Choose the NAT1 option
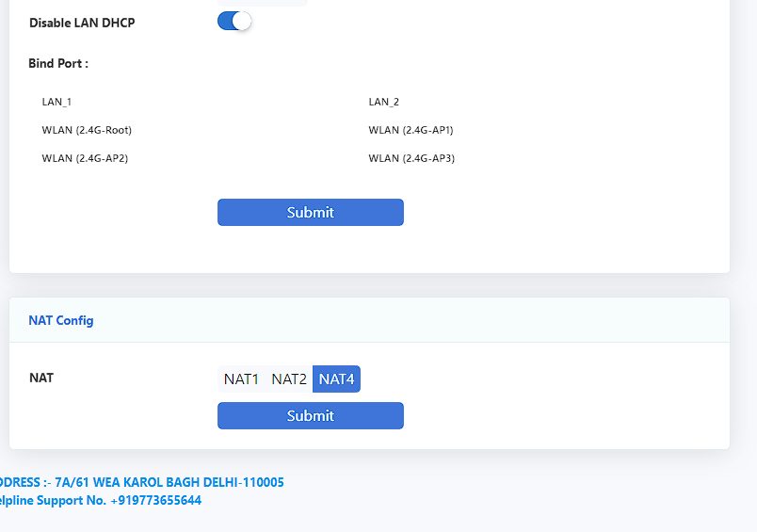This screenshot has height=532, width=757. pos(241,379)
